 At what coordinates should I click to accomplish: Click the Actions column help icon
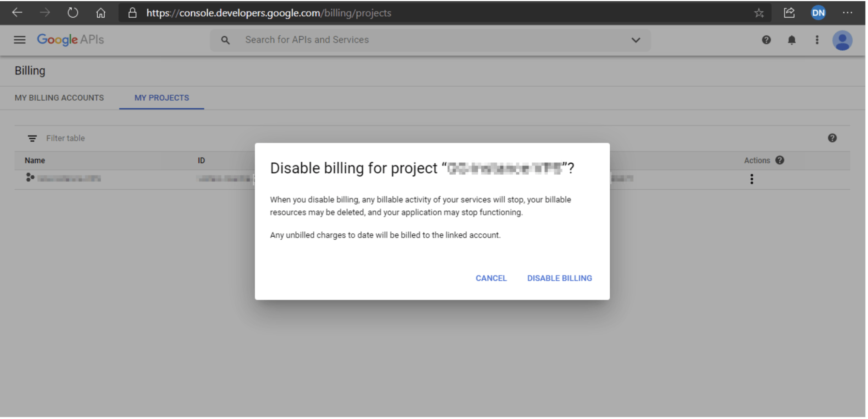[780, 160]
